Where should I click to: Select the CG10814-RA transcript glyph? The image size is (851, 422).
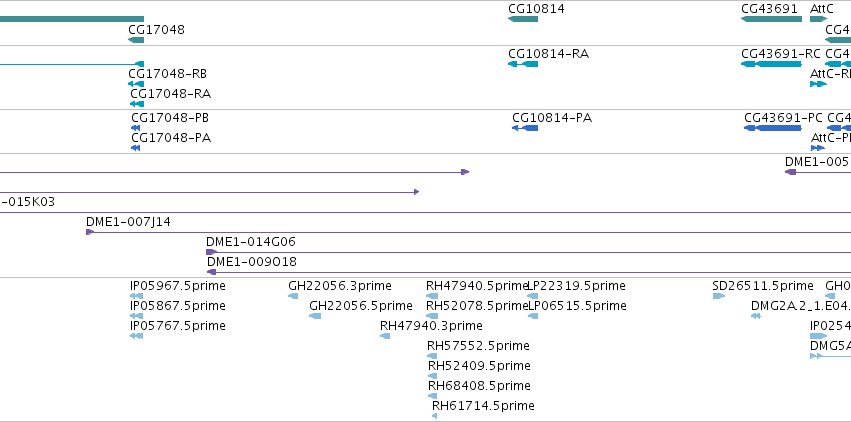[523, 64]
